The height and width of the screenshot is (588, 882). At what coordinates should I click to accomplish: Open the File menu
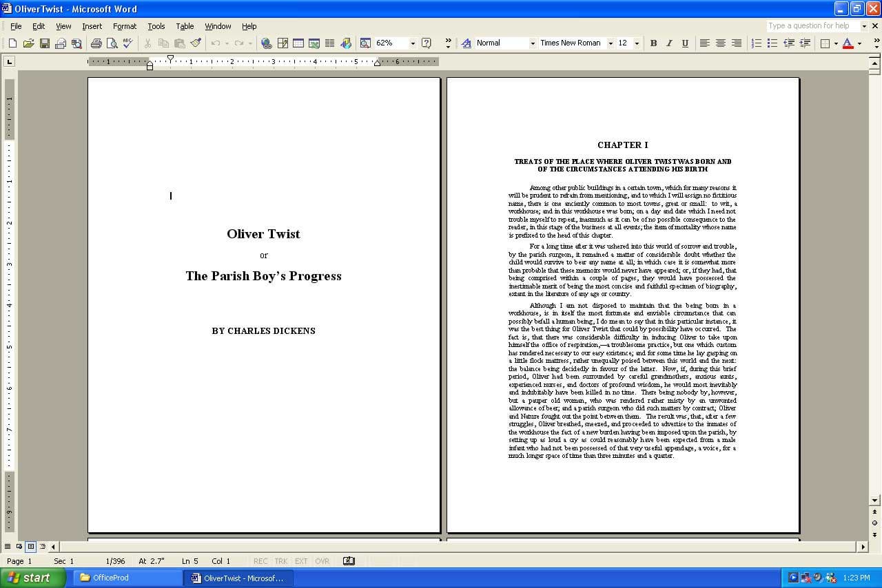(16, 26)
